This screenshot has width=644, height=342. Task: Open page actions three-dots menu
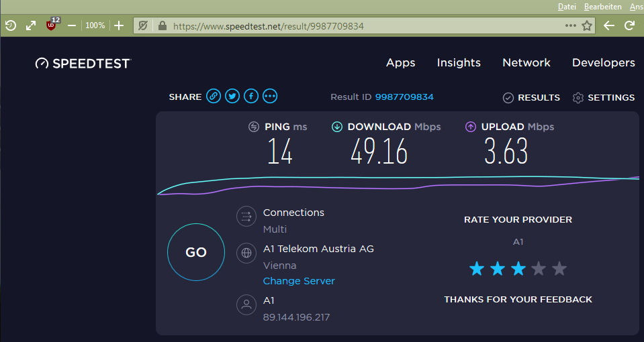571,26
